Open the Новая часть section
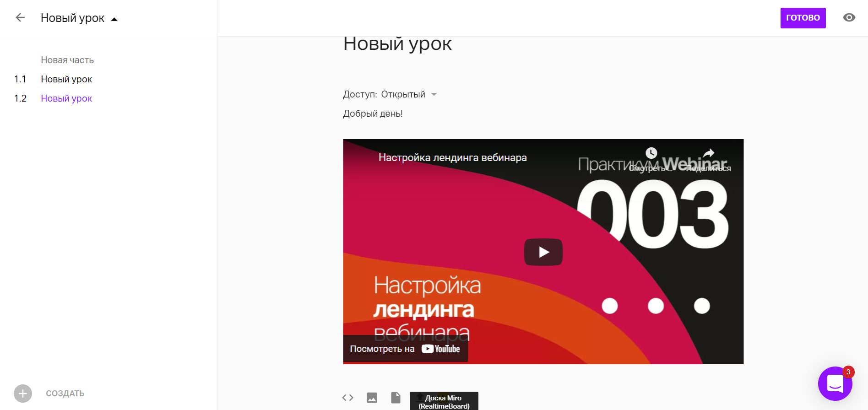 tap(67, 60)
